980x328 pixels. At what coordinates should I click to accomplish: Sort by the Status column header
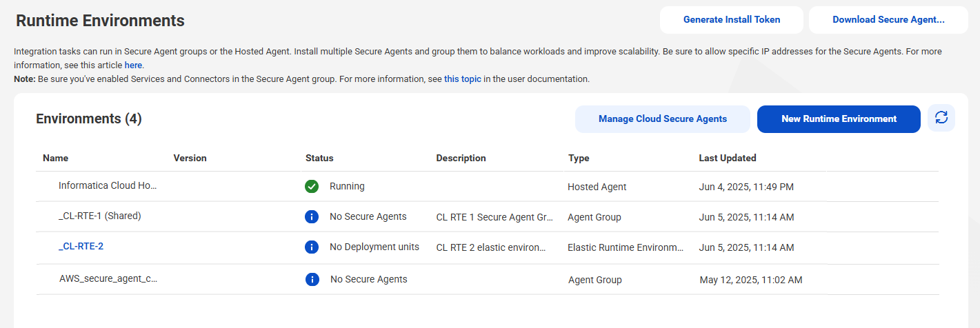point(319,158)
